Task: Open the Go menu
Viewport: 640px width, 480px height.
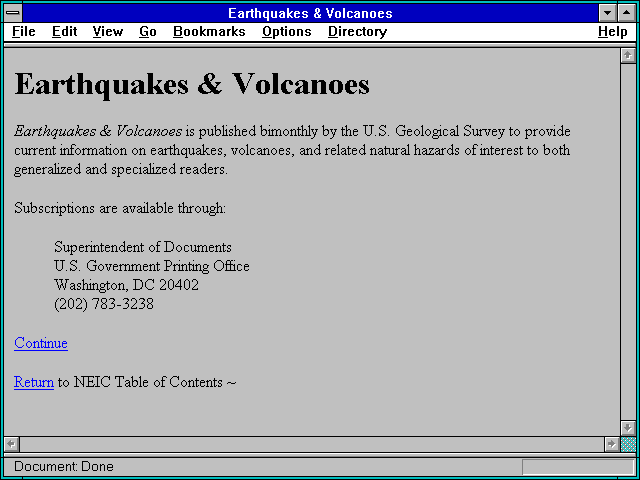Action: click(148, 32)
